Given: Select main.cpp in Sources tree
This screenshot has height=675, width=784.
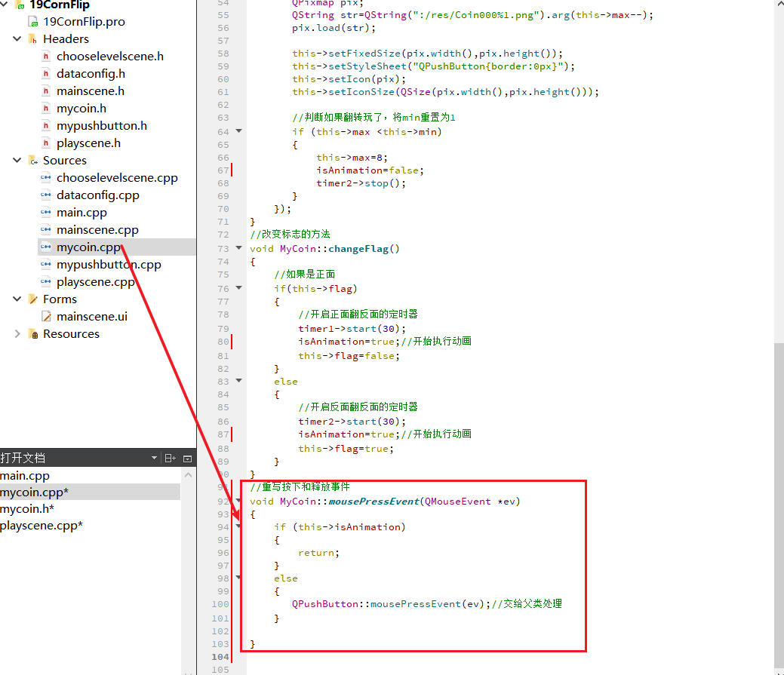Looking at the screenshot, I should pos(81,213).
